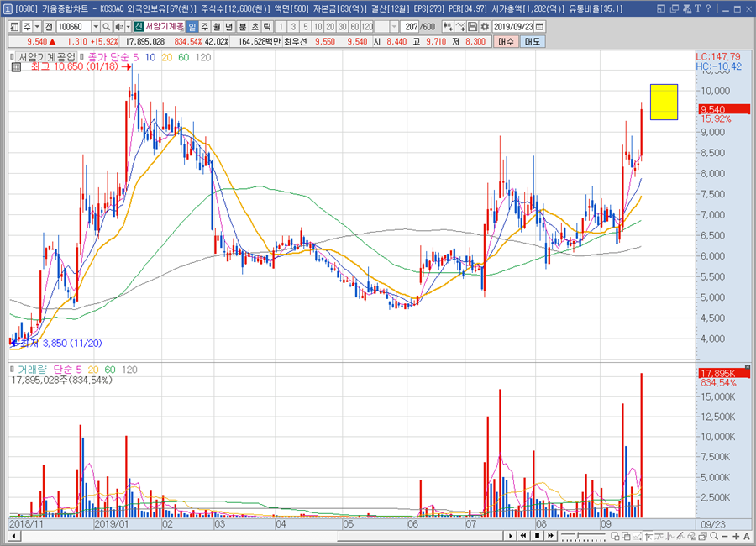The height and width of the screenshot is (546, 756).
Task: Click the A auto-scale icon at the bottom right
Action: (747, 537)
